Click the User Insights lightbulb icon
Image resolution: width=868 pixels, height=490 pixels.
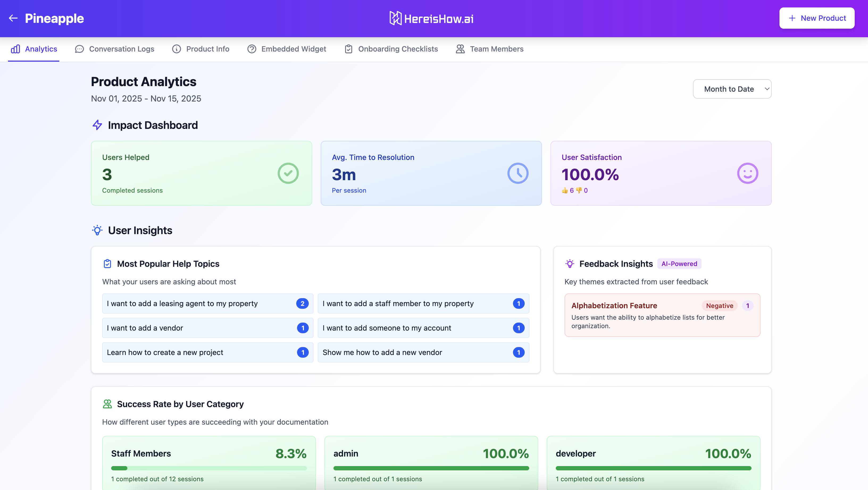97,230
